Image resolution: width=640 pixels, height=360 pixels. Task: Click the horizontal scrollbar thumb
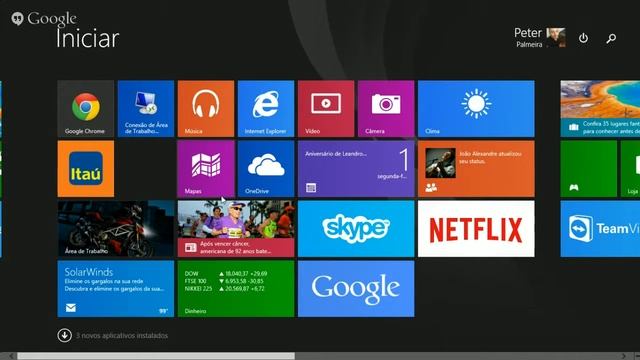pos(156,356)
